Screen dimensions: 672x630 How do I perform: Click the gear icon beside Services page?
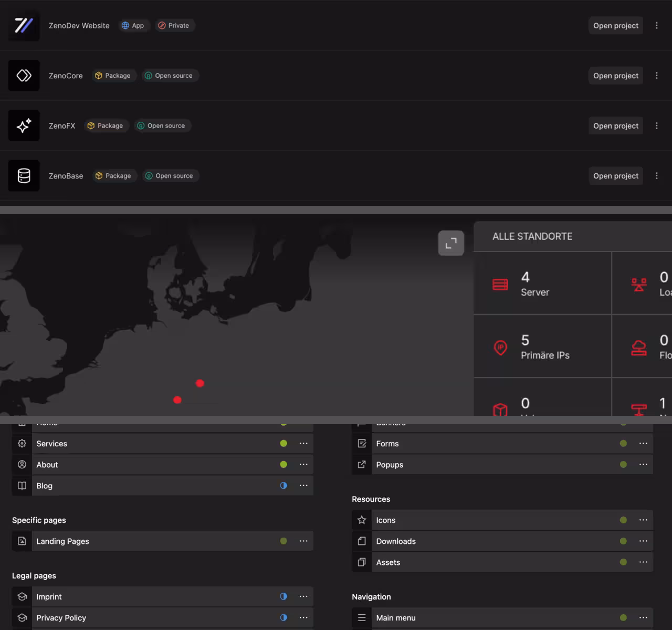click(x=22, y=443)
